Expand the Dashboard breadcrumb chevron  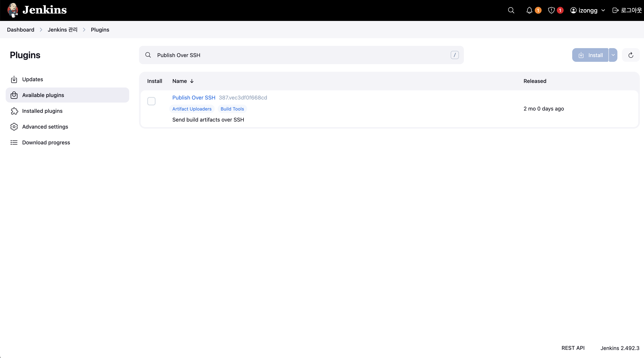[x=41, y=30]
